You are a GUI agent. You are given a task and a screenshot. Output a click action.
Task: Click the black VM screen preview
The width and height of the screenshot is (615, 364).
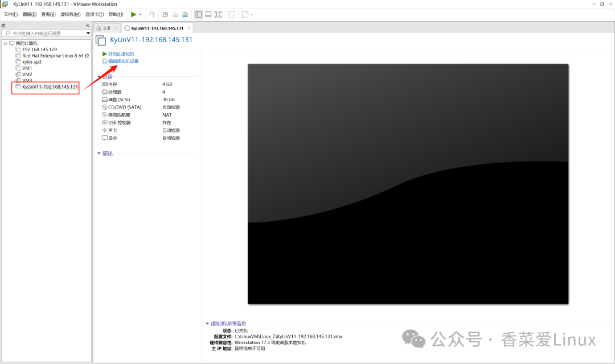pos(408,184)
